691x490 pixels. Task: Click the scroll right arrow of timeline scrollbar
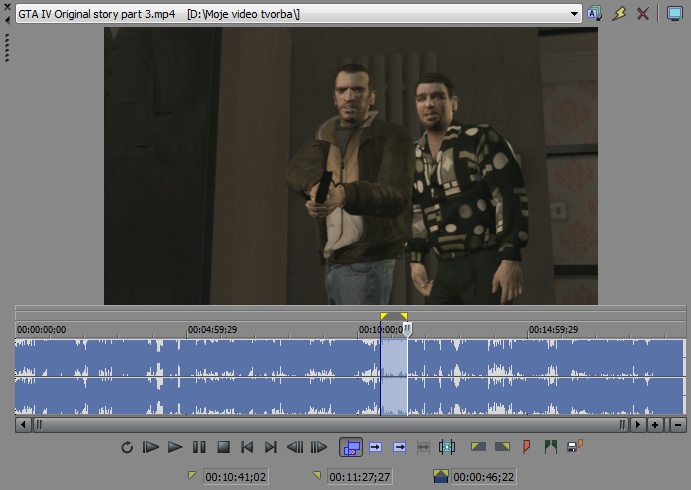637,425
